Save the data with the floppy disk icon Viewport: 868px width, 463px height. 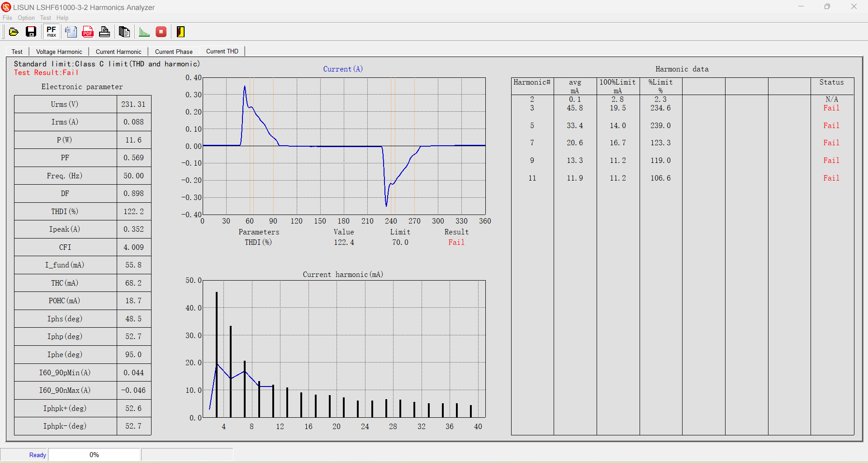click(x=31, y=32)
